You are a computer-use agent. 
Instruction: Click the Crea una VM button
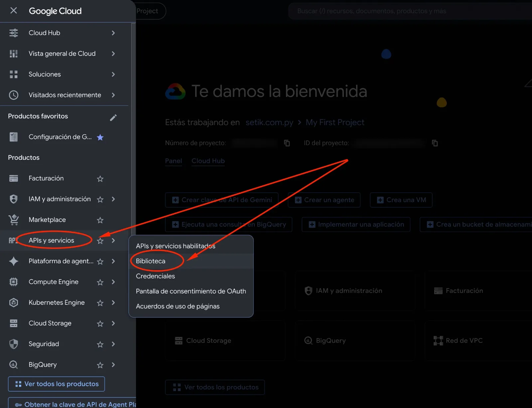tap(401, 200)
